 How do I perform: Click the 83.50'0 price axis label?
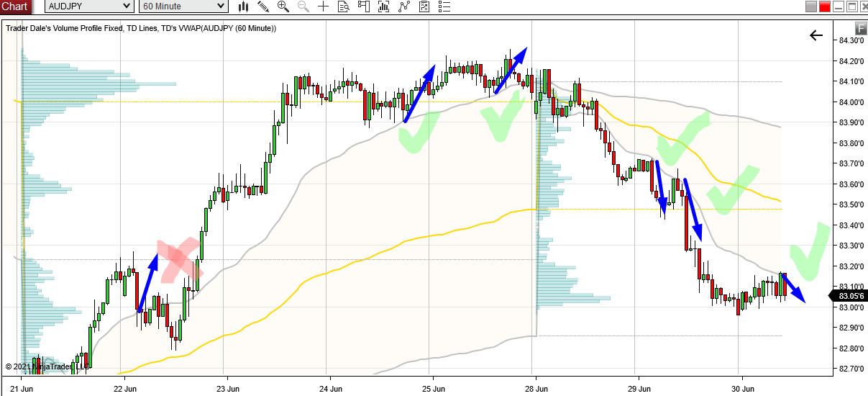[851, 204]
